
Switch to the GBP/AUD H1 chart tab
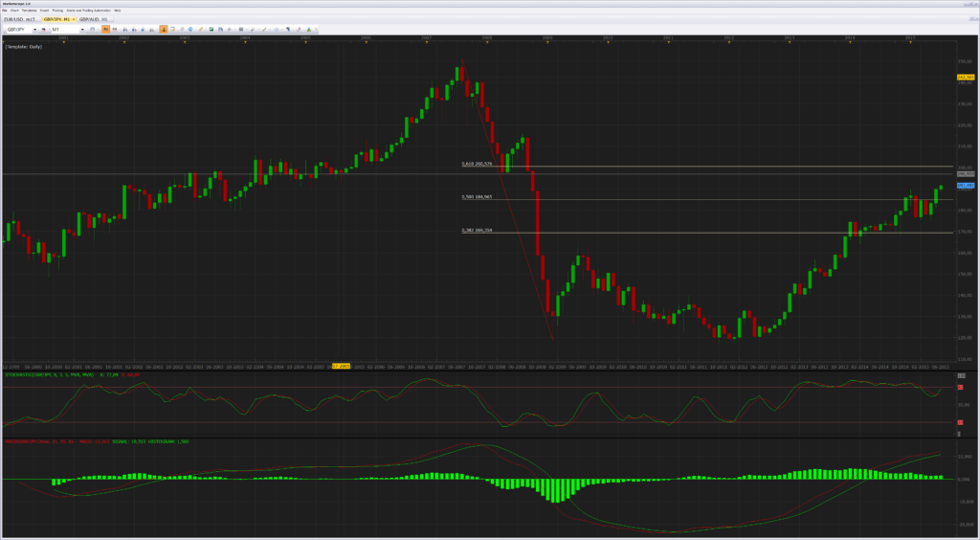coord(95,19)
